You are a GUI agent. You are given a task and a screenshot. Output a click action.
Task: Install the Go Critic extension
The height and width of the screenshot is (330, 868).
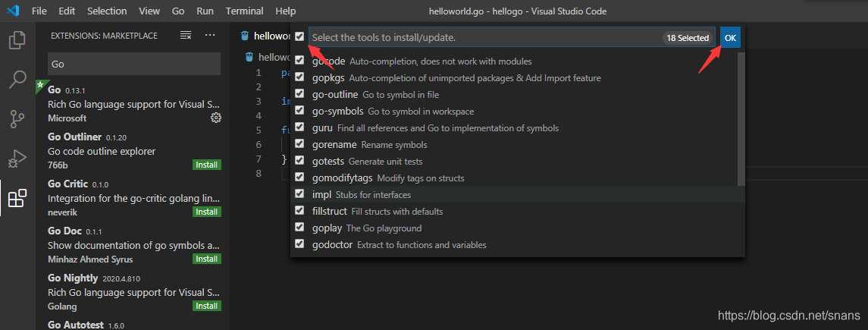pyautogui.click(x=207, y=212)
